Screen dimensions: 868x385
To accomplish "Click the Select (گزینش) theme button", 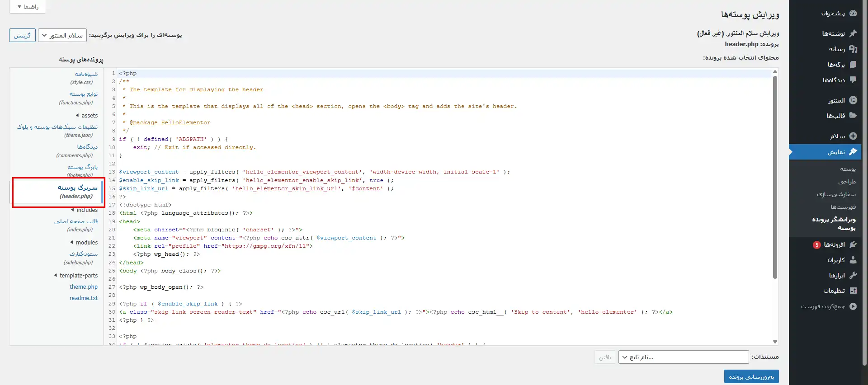I will 22,35.
